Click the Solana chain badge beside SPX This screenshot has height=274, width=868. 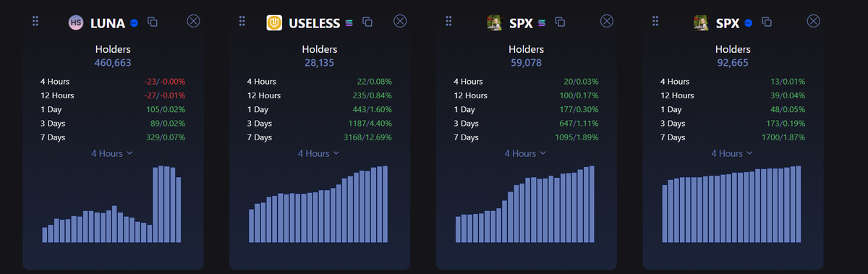click(542, 23)
